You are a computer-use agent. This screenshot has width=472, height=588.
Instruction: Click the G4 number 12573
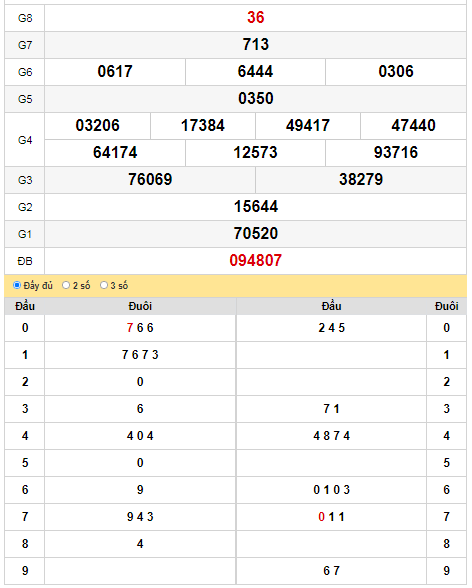[x=255, y=153]
